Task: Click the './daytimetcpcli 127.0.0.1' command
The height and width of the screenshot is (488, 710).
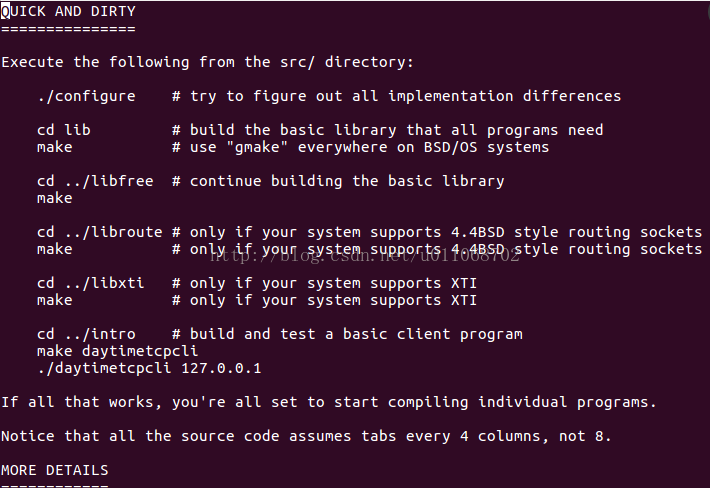Action: point(149,368)
